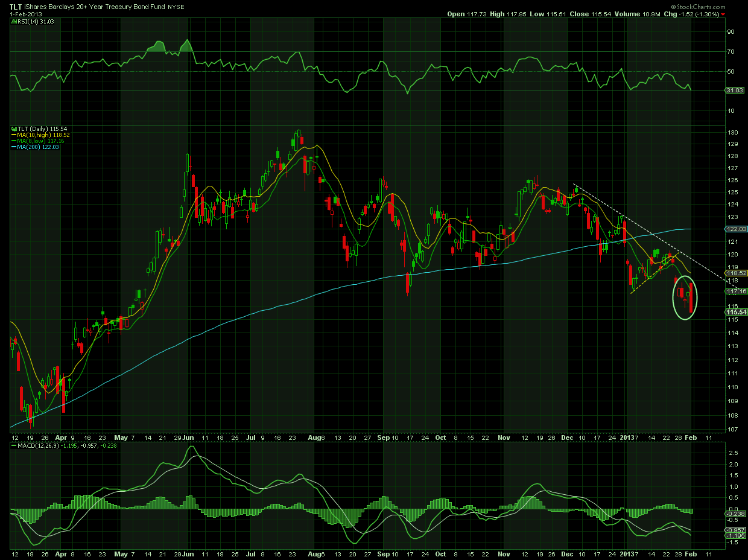Click the cyan line marker of MA(200)
748x560 pixels.
[x=13, y=147]
